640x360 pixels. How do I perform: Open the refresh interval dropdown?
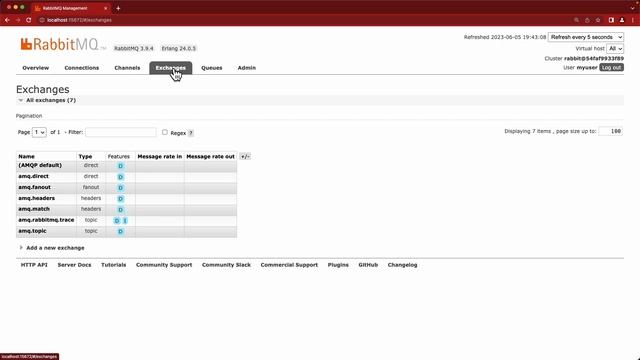point(586,37)
